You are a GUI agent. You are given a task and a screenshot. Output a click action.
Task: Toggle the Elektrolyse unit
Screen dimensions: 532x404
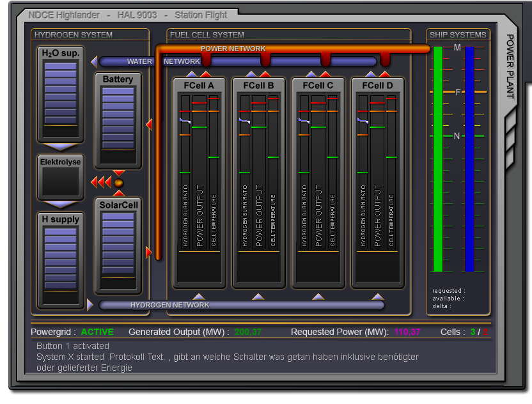(x=61, y=177)
